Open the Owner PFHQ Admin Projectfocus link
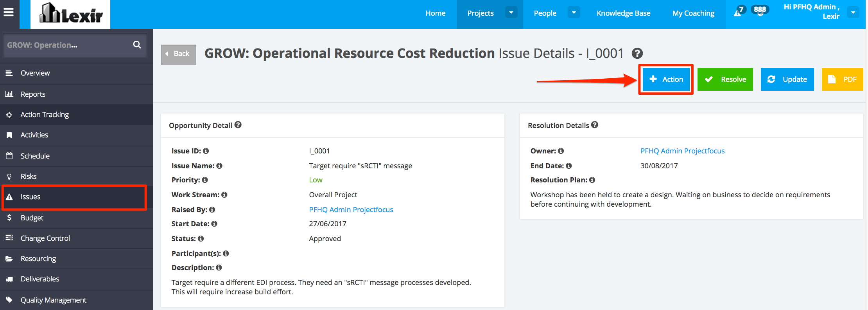Screen dimensions: 868x310 pos(683,151)
